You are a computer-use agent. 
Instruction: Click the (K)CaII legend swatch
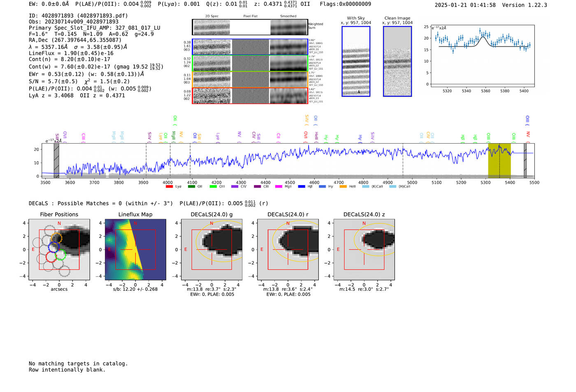coord(366,187)
